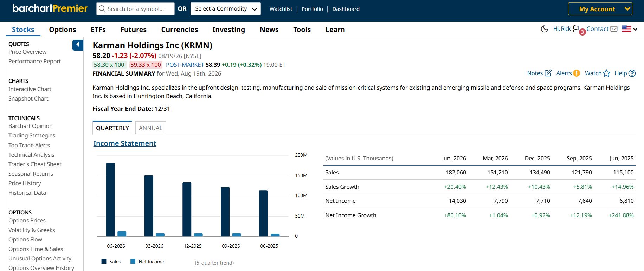Open the flag notifications icon
Viewport: 644px width, 271px height.
(x=576, y=28)
